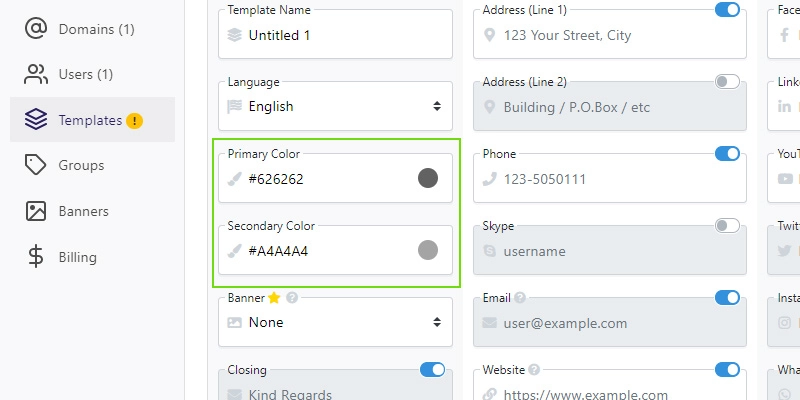Click the Banners image icon
Viewport: 800px width, 400px height.
(x=36, y=211)
